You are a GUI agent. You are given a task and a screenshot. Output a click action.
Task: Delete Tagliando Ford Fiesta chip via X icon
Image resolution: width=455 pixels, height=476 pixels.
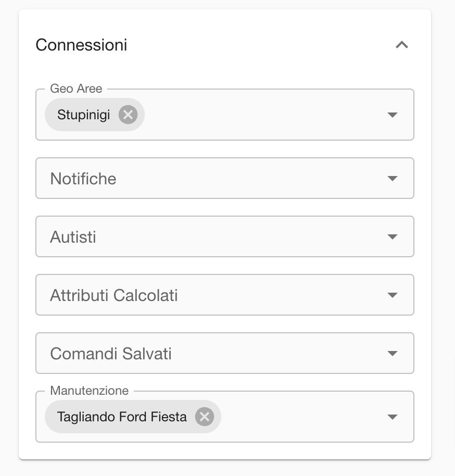(x=205, y=417)
